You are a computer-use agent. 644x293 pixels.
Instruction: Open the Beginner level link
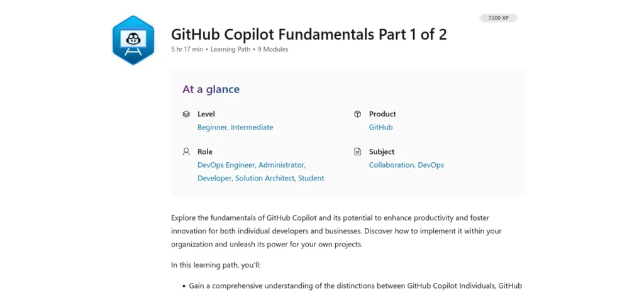coord(213,127)
